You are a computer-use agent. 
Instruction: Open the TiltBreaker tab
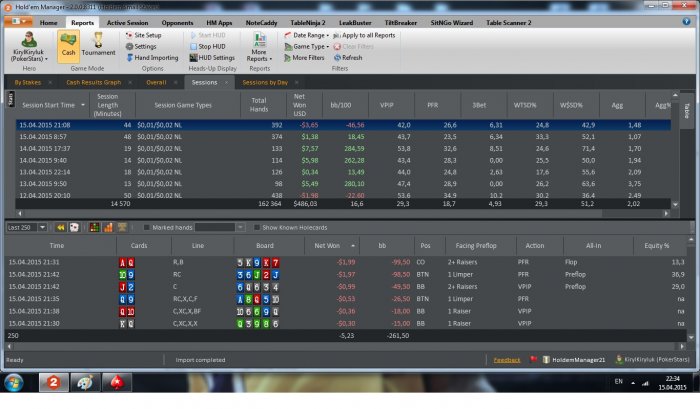400,22
